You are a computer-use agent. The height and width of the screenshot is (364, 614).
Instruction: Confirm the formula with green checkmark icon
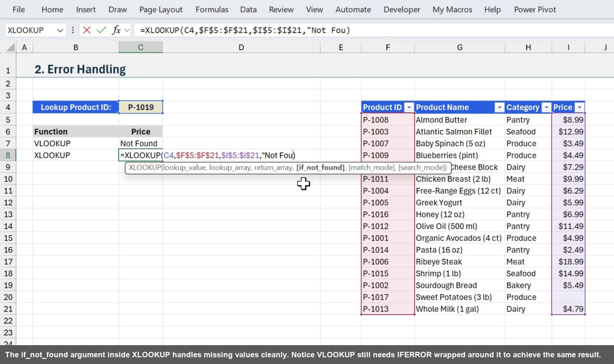[x=100, y=30]
